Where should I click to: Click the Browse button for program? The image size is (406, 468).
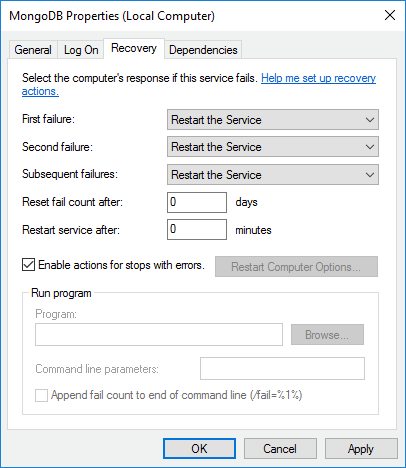click(327, 335)
